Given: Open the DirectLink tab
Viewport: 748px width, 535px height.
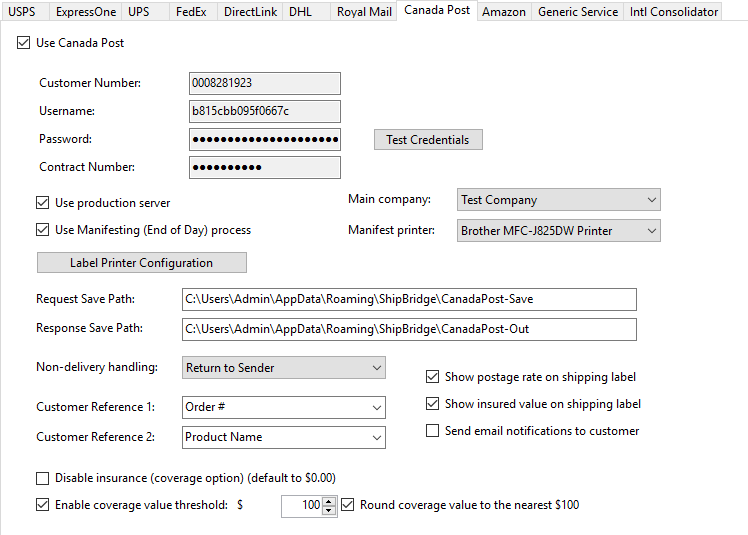Looking at the screenshot, I should tap(250, 11).
